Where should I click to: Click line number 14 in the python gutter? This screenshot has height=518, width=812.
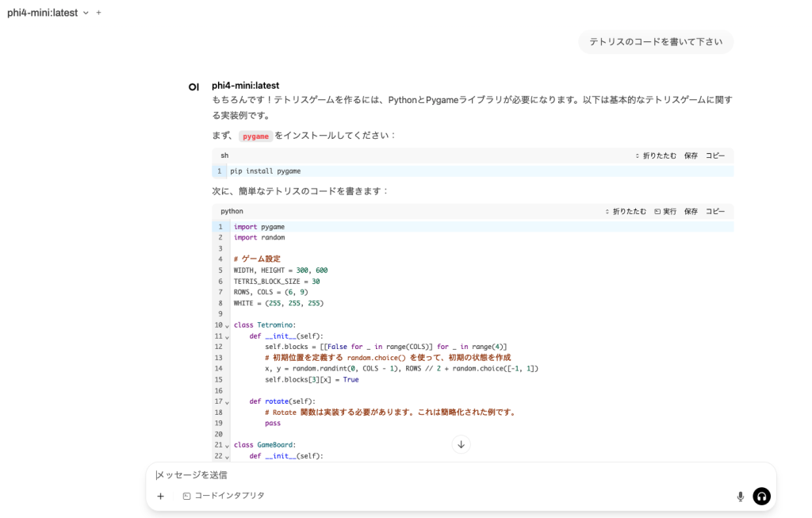coord(219,369)
